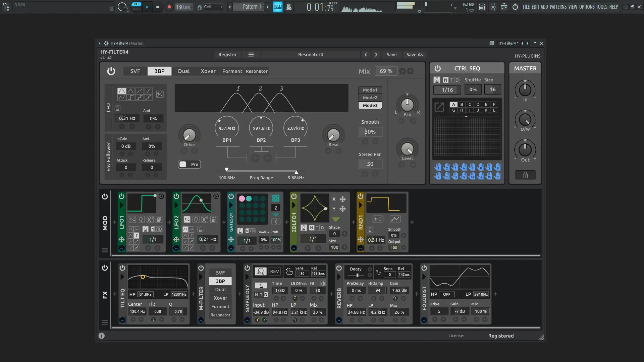Click the lock icon in the MASTER panel

click(525, 175)
